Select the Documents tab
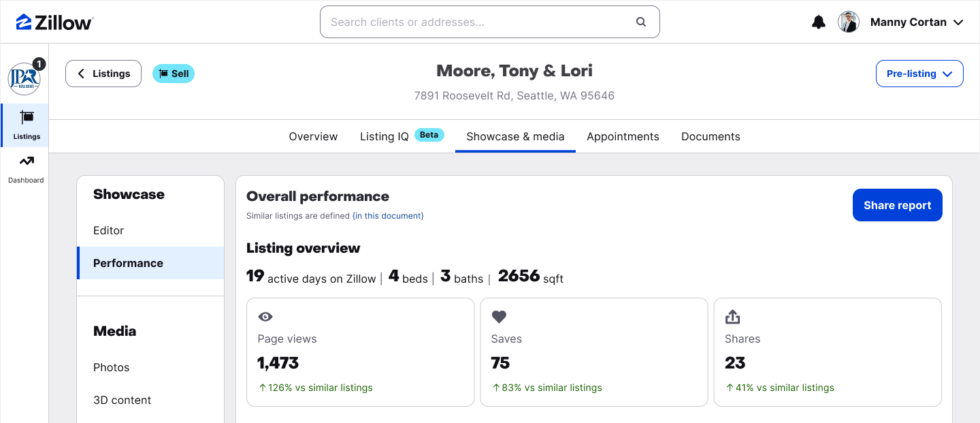Viewport: 980px width, 423px height. tap(710, 136)
